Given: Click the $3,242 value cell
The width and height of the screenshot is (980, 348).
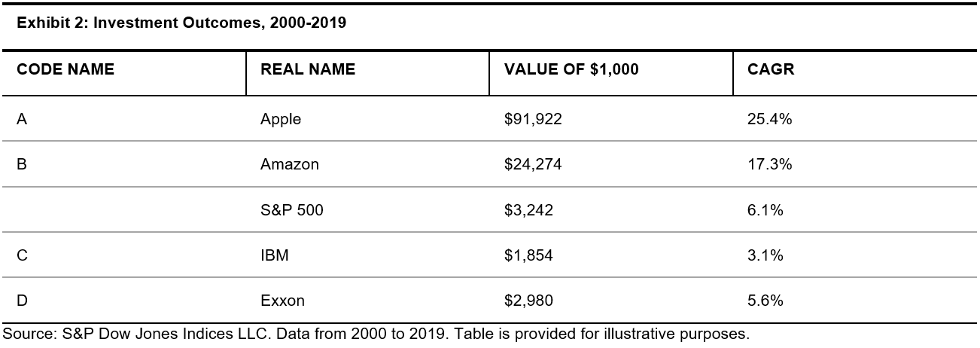Looking at the screenshot, I should 528,210.
